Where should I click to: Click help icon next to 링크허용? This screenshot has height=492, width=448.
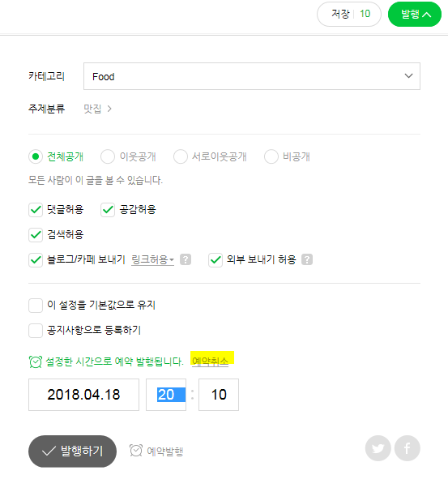[x=186, y=259]
